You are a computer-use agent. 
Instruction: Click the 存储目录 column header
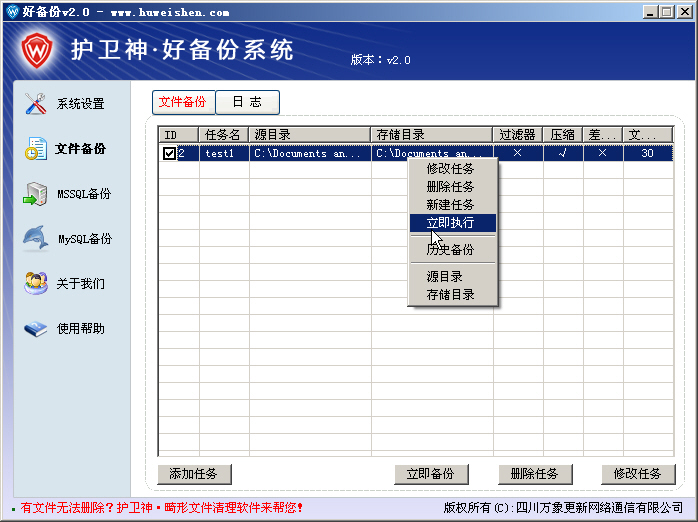click(432, 135)
